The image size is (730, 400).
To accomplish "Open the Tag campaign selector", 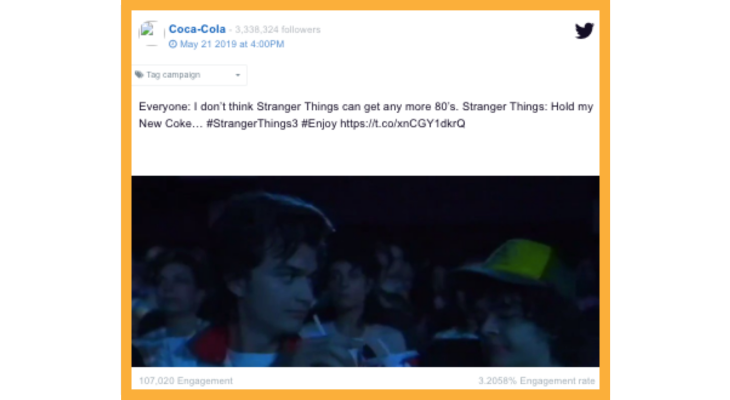I will coord(189,75).
